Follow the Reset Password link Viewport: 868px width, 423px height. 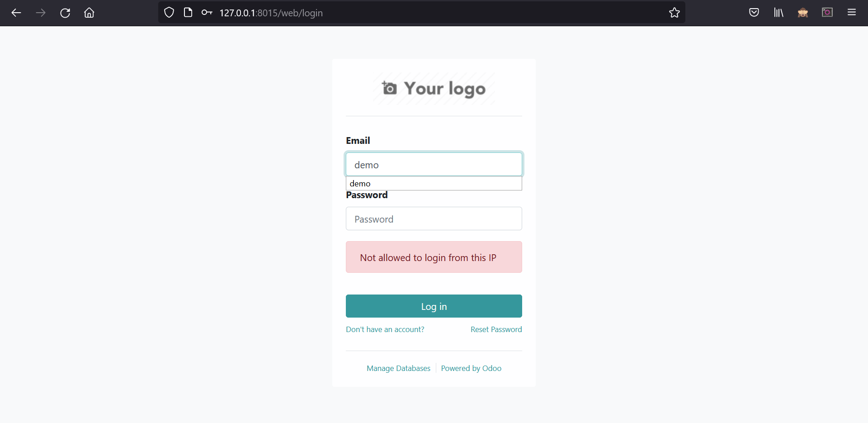(x=496, y=329)
